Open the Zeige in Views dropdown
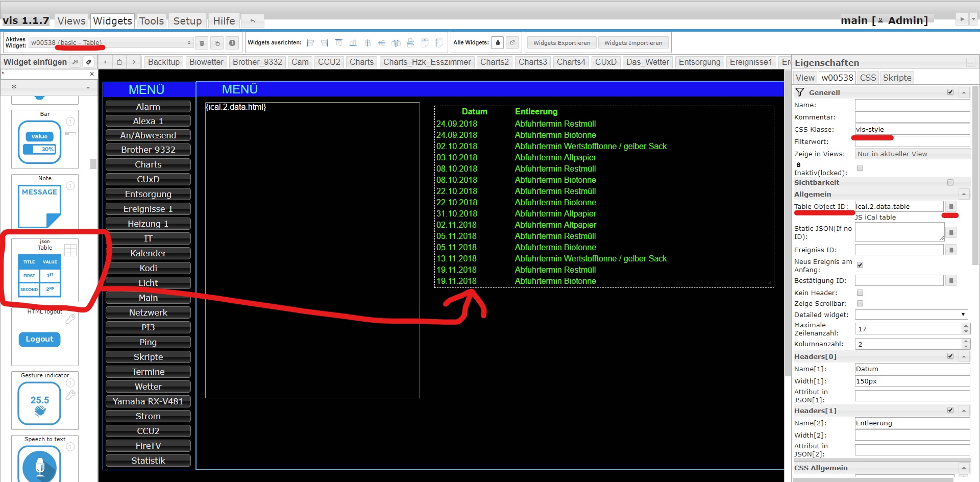 point(913,154)
